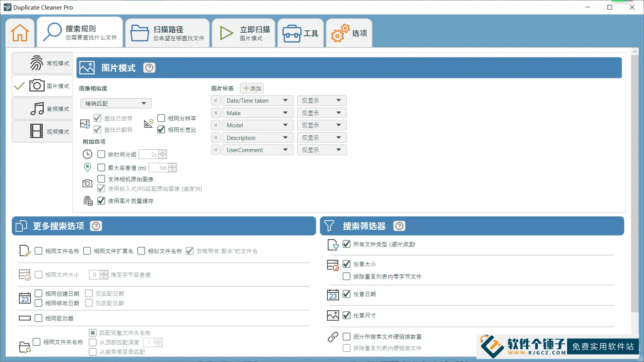The image size is (644, 362).
Task: Open the Date/Time taken tag dropdown
Action: pyautogui.click(x=258, y=100)
